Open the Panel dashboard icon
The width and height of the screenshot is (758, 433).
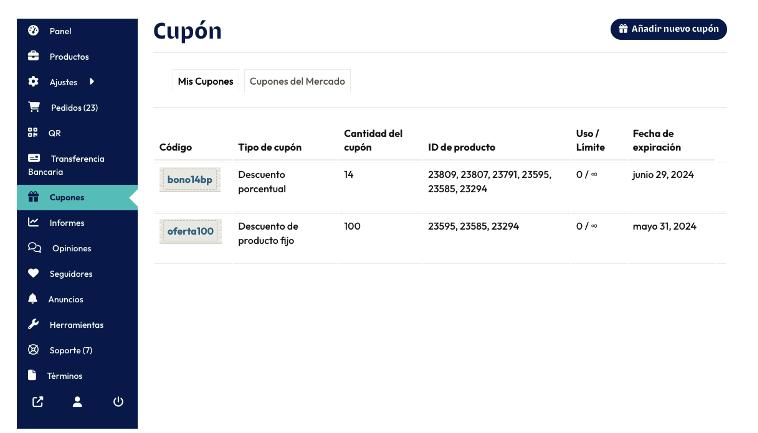pos(33,30)
